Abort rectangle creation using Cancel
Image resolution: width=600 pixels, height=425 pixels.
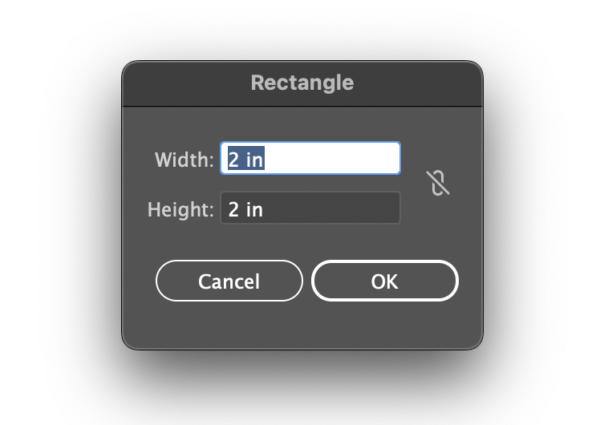pos(229,281)
